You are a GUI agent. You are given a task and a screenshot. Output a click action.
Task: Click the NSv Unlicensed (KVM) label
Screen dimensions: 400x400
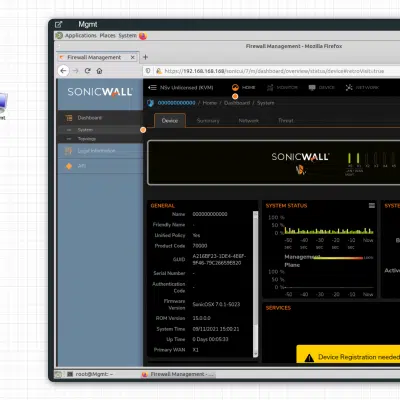(x=186, y=87)
